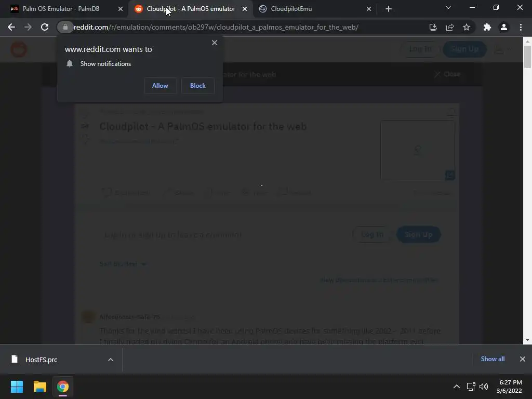Open the Chrome extensions puzzle icon
Screen dimensions: 532x399
(487, 27)
